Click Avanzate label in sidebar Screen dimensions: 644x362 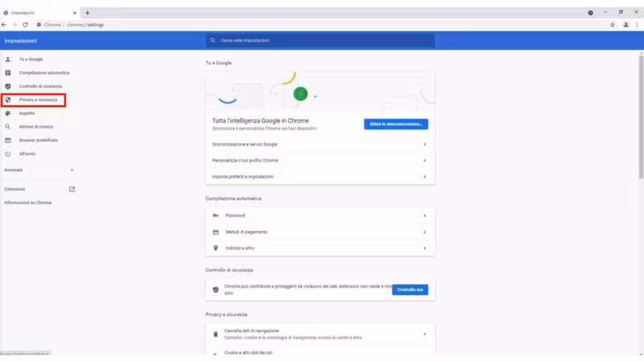click(14, 170)
